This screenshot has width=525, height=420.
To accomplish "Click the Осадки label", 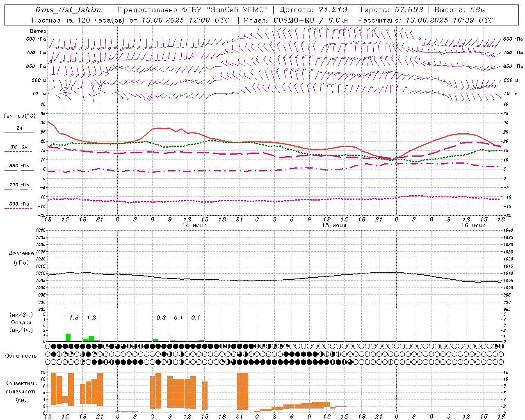I will tap(21, 322).
